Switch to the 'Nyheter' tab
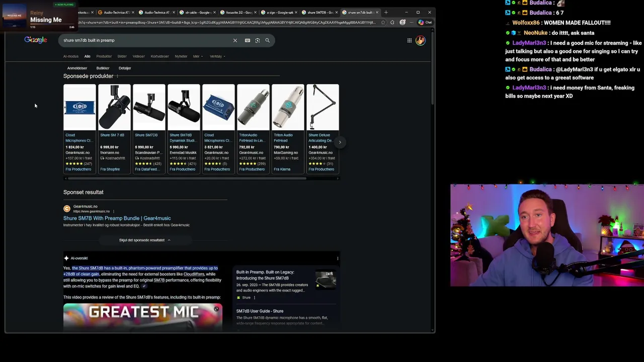Image resolution: width=644 pixels, height=362 pixels. (x=181, y=56)
